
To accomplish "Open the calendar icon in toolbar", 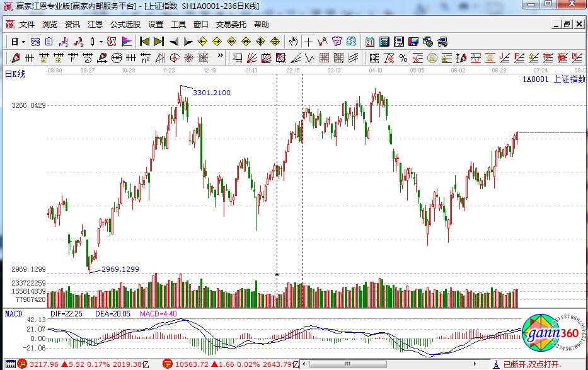I will [369, 42].
